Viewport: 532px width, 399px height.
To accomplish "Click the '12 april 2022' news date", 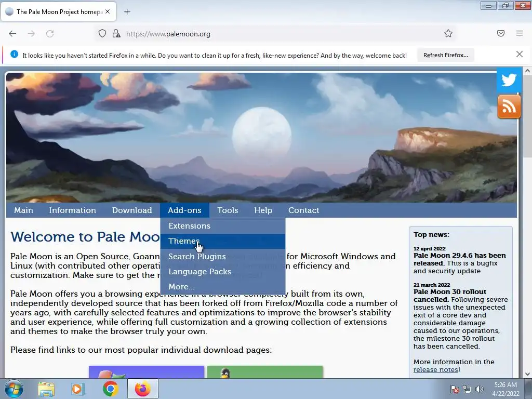I will (430, 249).
